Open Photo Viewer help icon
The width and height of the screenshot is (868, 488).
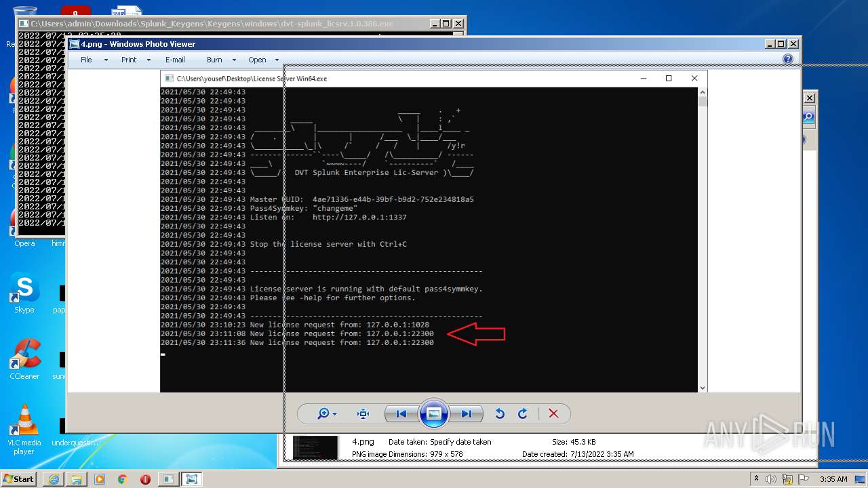tap(787, 59)
